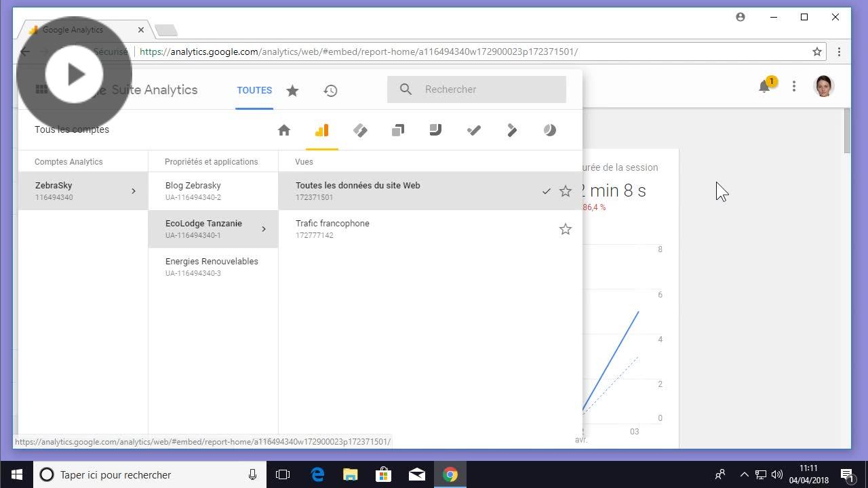Open the Analytics three-dot options menu
Screen dimensions: 868x488
[794, 87]
